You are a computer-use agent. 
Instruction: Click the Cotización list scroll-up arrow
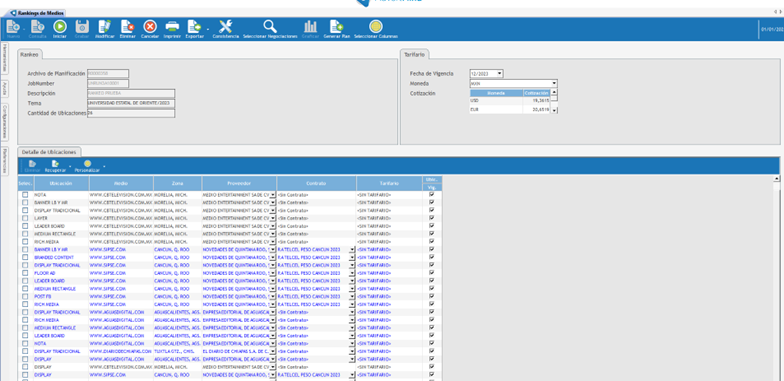pyautogui.click(x=554, y=92)
